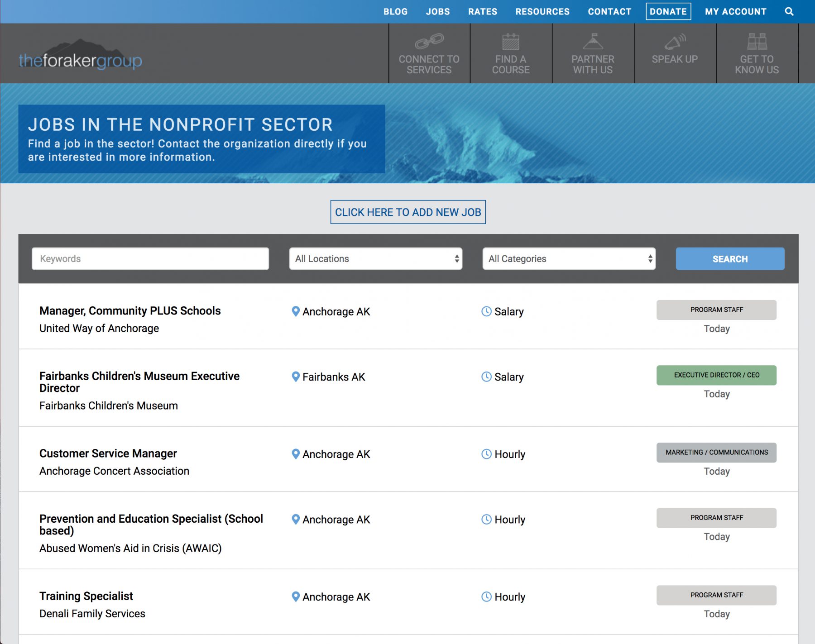Open the search magnifier icon
815x644 pixels.
[789, 12]
